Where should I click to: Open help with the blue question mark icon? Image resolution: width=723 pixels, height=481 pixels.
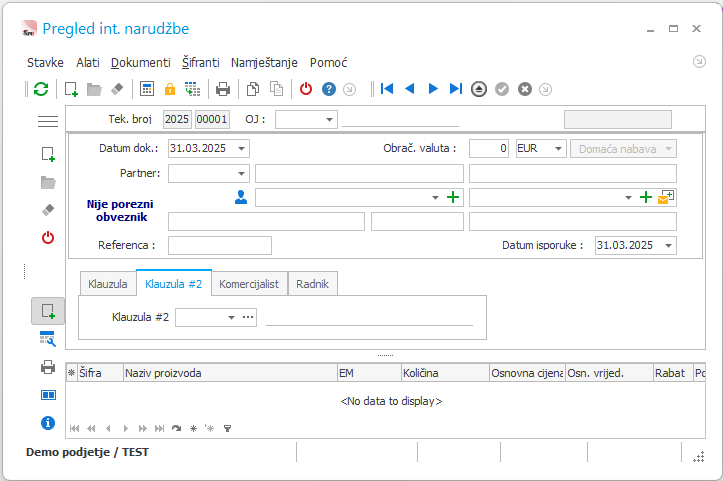(x=329, y=89)
